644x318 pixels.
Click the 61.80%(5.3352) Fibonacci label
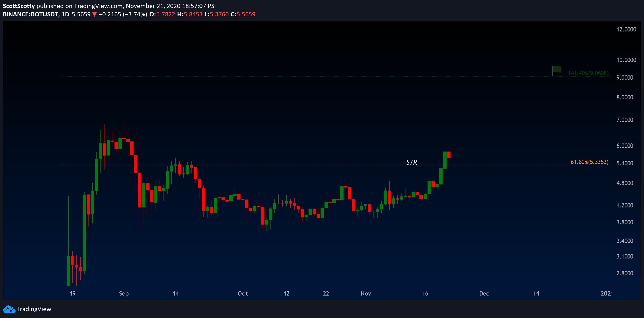tap(589, 162)
